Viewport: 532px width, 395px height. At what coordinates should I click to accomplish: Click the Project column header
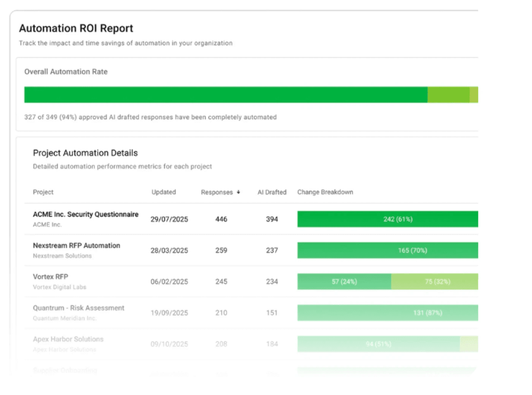(x=43, y=192)
